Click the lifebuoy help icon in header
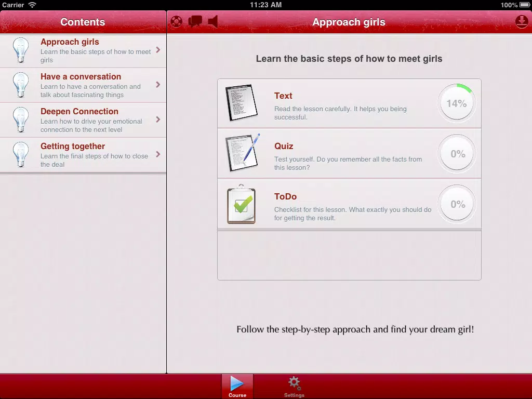The width and height of the screenshot is (532, 399). 177,22
